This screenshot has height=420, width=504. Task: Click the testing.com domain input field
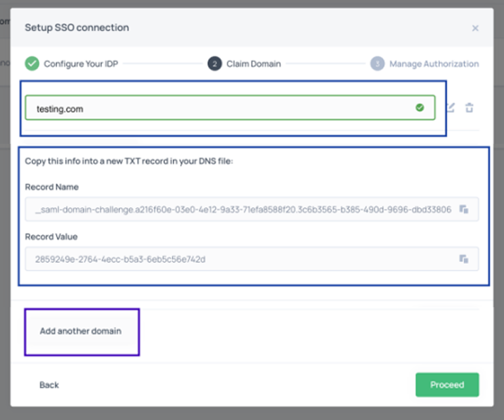(x=216, y=108)
